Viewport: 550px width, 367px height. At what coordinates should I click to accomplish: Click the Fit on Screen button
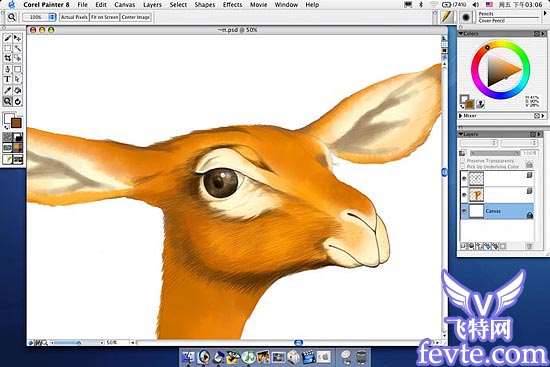pos(105,17)
